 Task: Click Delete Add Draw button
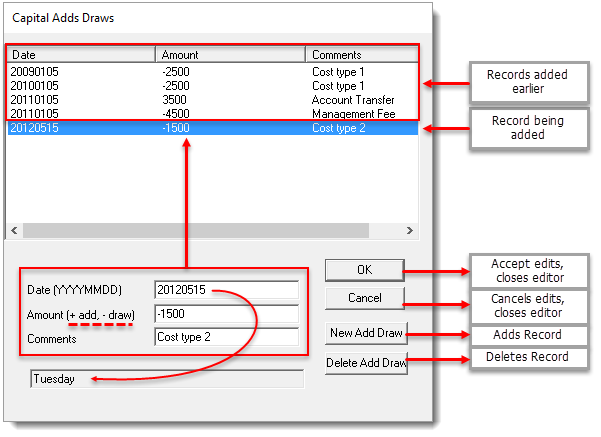pos(366,364)
